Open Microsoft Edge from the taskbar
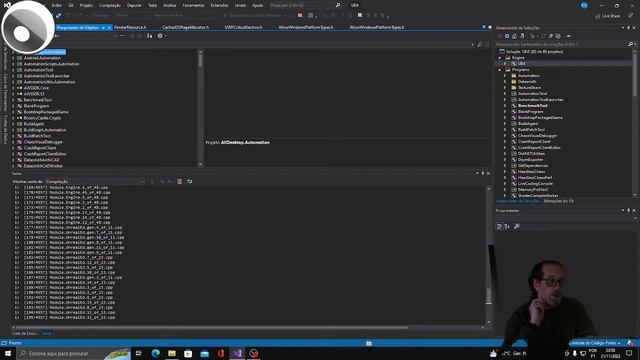The height and width of the screenshot is (360, 640). [x=156, y=353]
